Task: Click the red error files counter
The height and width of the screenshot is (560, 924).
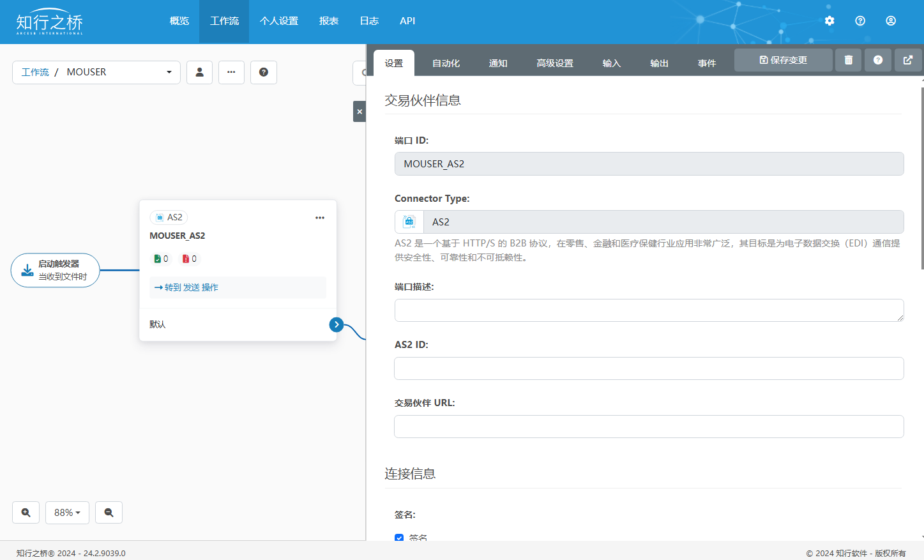Action: click(x=190, y=259)
